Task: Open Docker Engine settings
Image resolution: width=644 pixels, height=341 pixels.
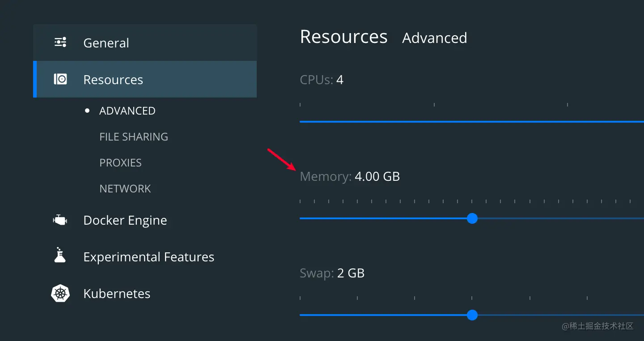Action: click(125, 220)
